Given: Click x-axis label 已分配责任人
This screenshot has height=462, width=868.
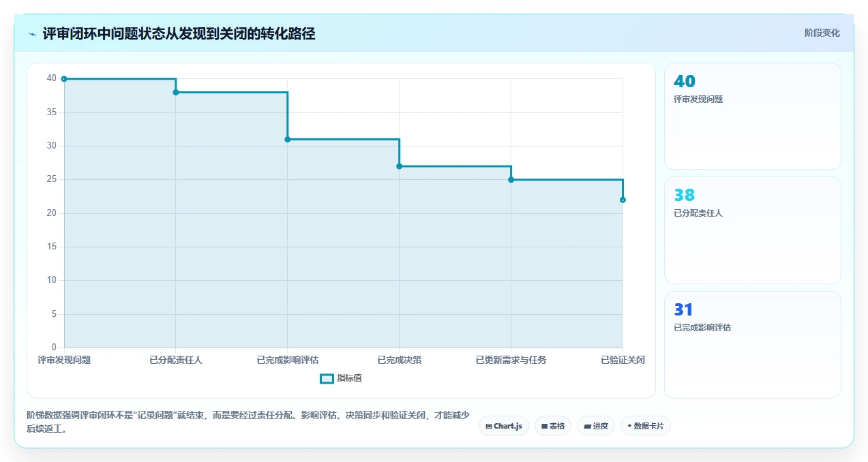Looking at the screenshot, I should [176, 360].
